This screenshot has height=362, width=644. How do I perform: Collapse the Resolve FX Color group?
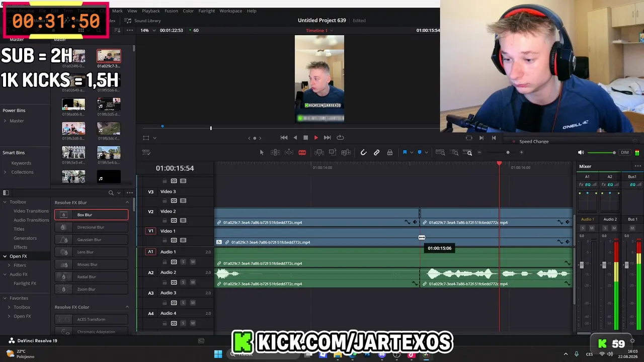click(127, 307)
